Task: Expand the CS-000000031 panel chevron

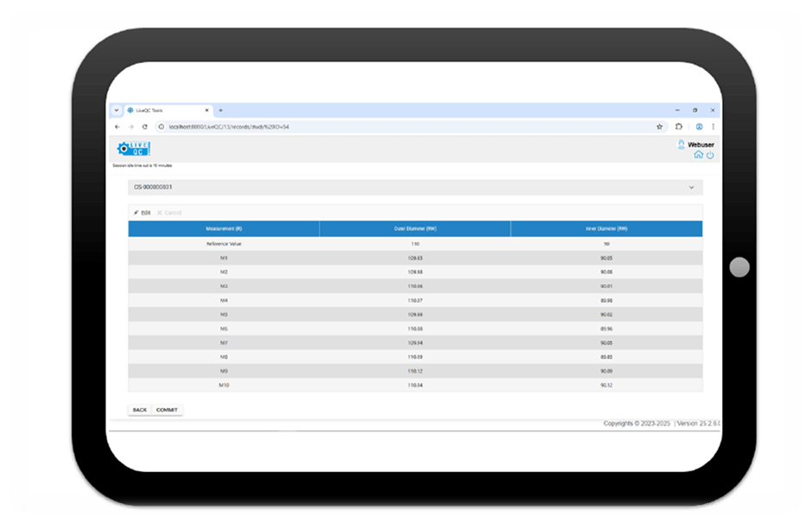Action: tap(691, 187)
